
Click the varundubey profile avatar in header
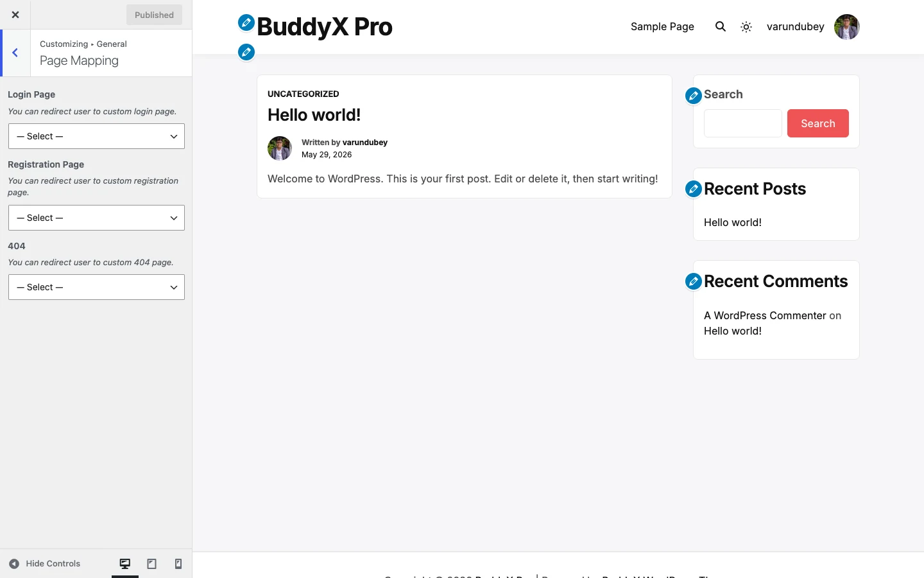[x=847, y=27]
